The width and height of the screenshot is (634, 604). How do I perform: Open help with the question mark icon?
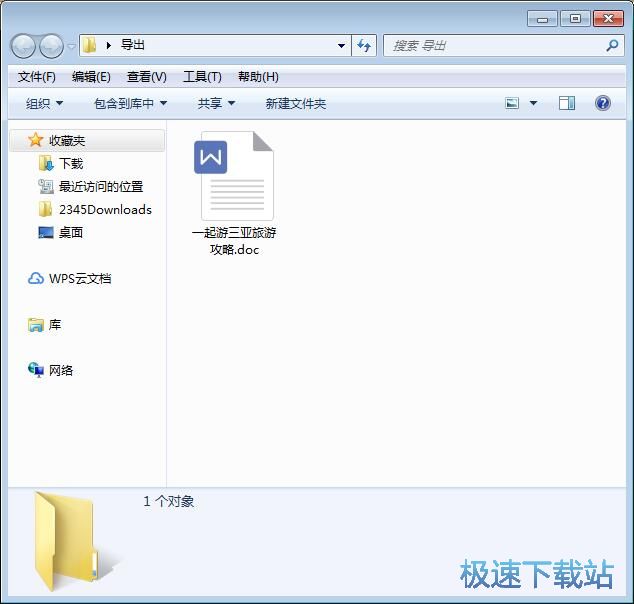click(x=602, y=103)
